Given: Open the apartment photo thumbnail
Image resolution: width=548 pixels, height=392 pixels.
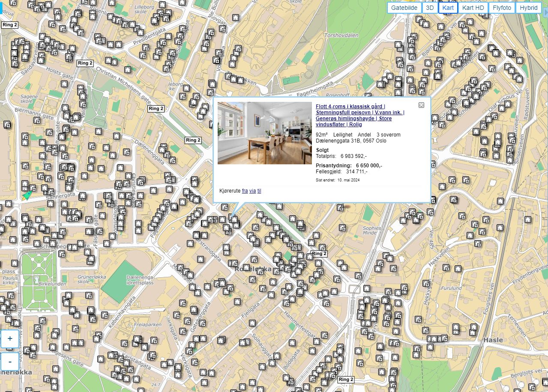Looking at the screenshot, I should point(264,133).
